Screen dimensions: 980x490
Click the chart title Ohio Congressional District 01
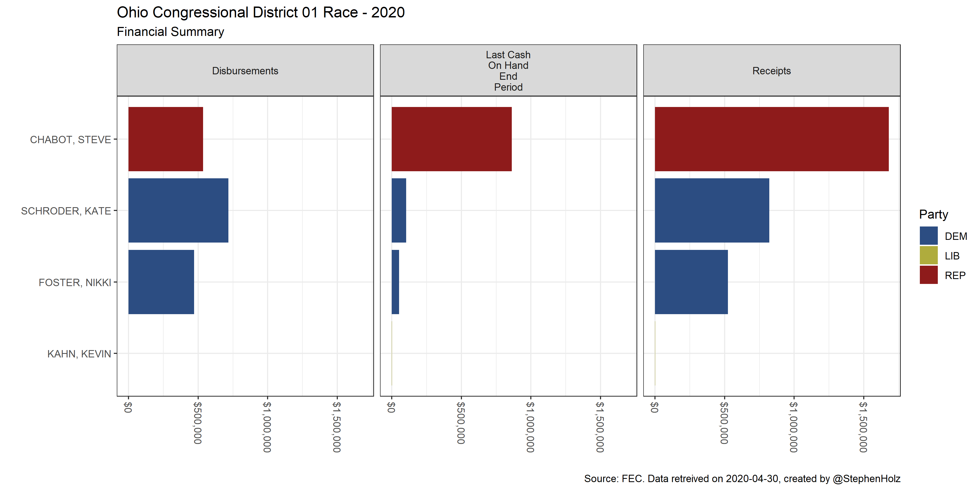click(x=261, y=13)
